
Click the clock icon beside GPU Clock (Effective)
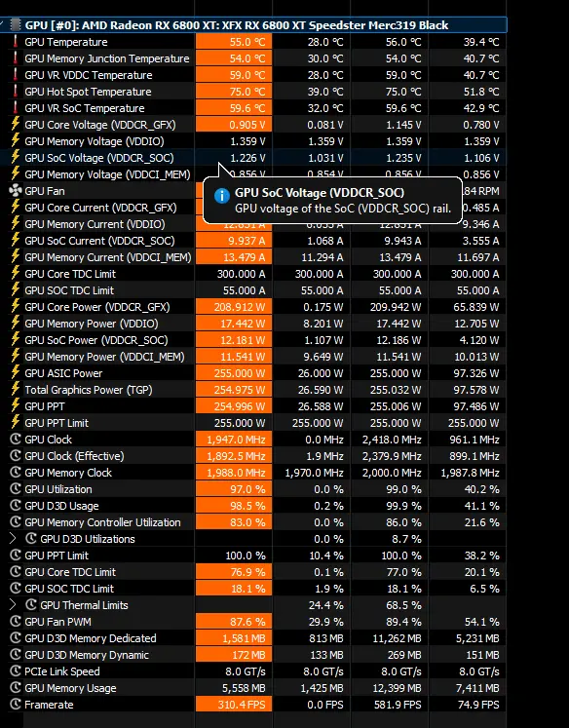click(16, 456)
